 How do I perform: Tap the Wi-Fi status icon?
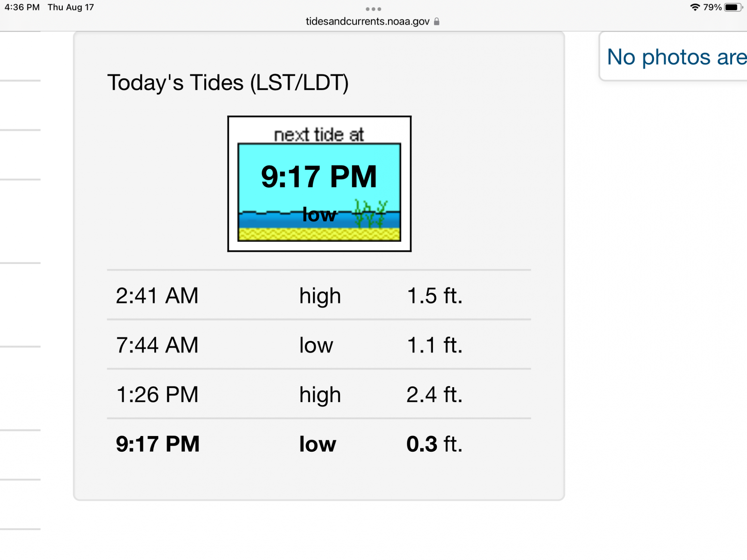click(695, 7)
